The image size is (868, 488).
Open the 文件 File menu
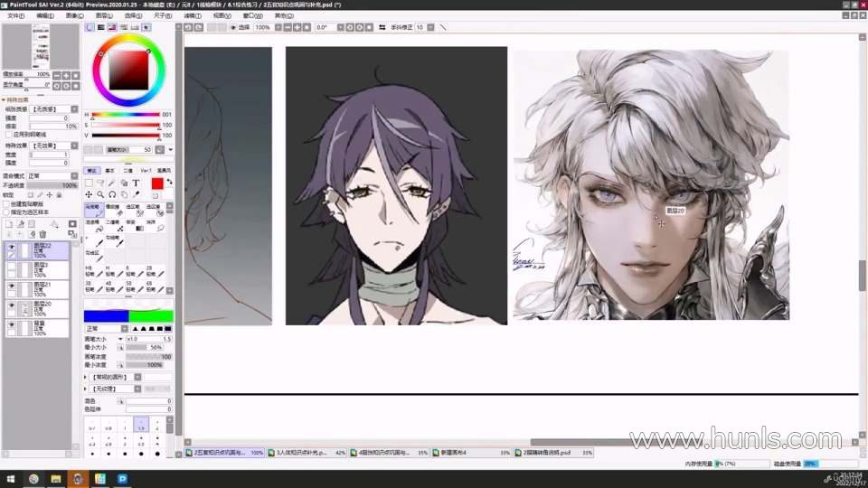click(16, 15)
